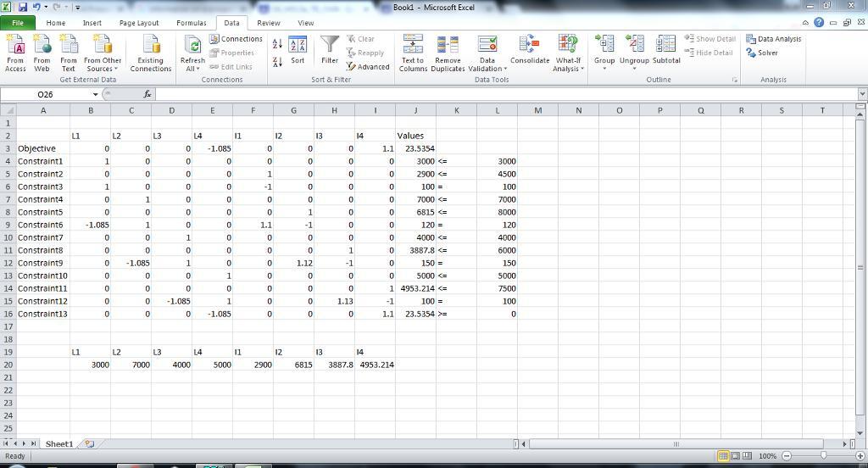Click the Group icon
This screenshot has width=868, height=468.
coord(604,44)
